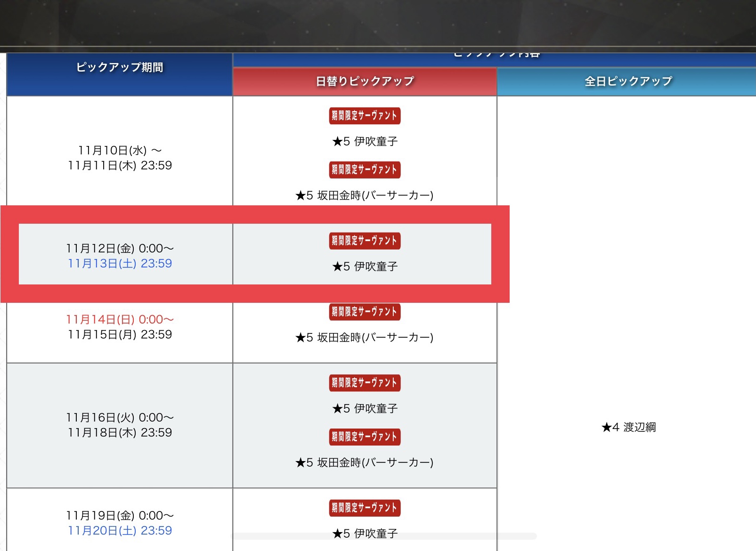Click the badge above 坂田金時 in the 11月16日 row
The image size is (756, 551).
(365, 437)
